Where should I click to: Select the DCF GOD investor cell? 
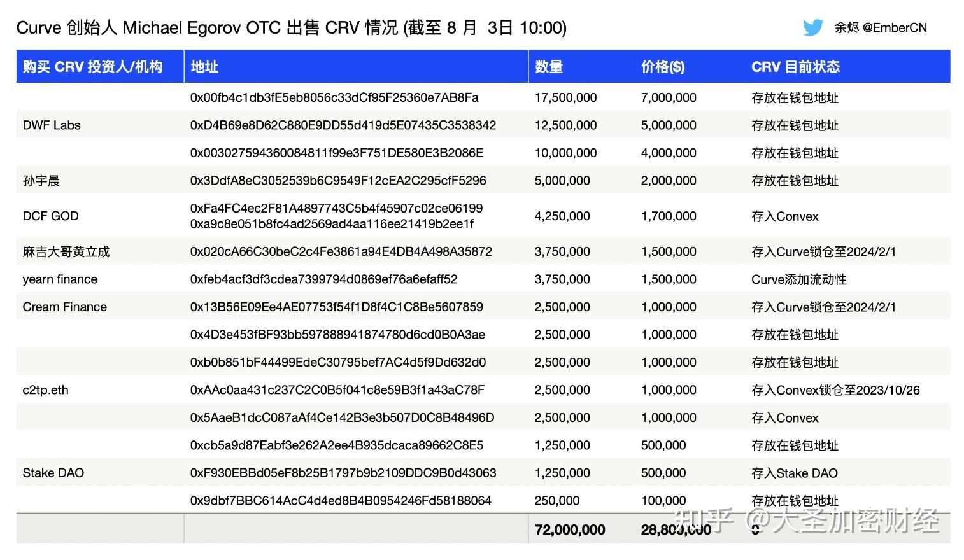(x=51, y=216)
